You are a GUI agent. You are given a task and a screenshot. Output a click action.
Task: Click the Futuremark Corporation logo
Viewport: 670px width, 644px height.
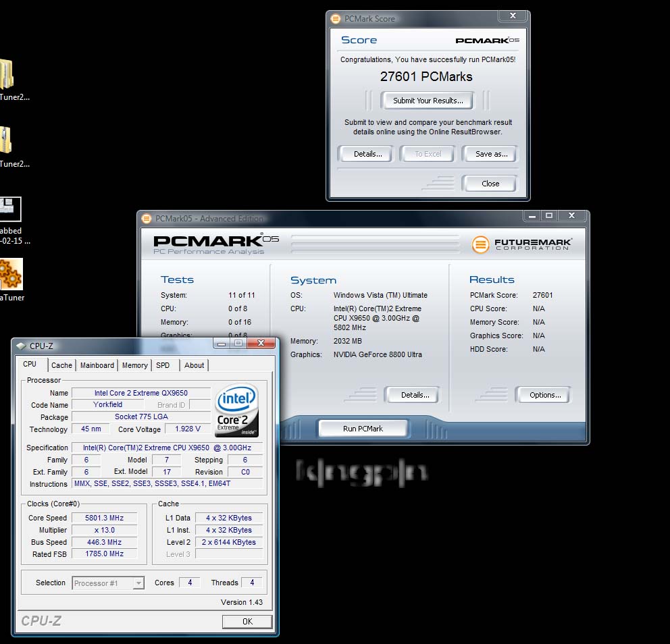click(521, 244)
